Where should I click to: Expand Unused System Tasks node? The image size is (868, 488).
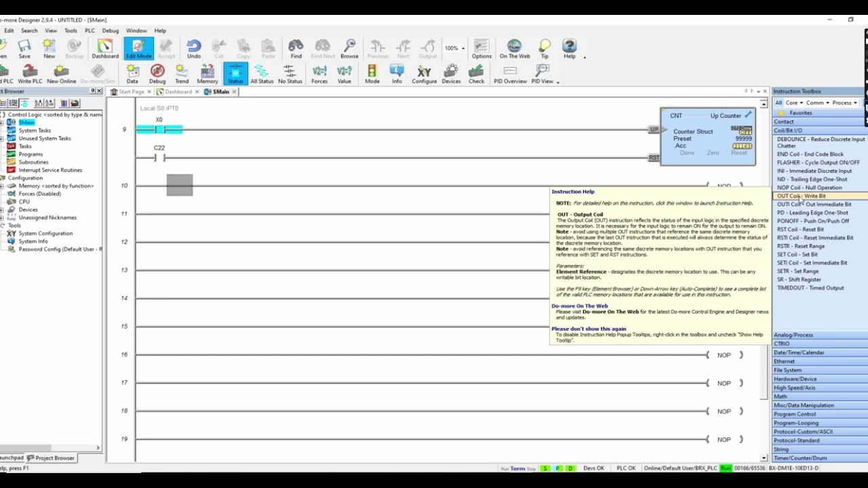pos(3,138)
